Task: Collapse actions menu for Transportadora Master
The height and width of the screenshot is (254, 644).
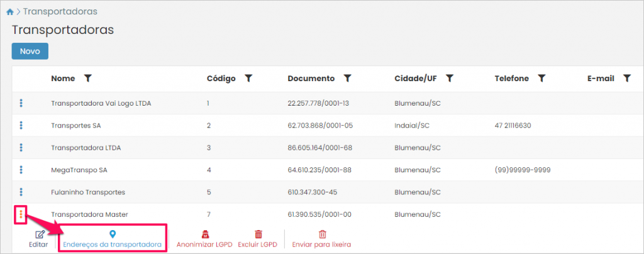Action: pos(21,214)
